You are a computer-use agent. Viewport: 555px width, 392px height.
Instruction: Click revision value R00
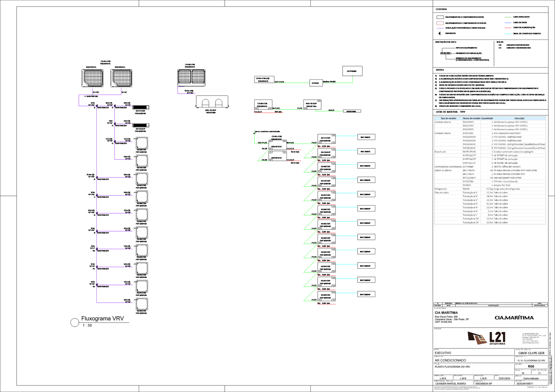531,366
